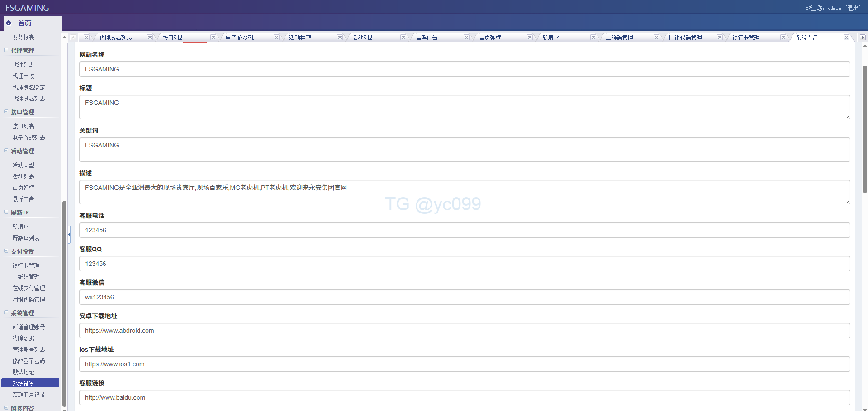Collapse the 代理管理 menu group
Viewport: 868px width, 411px height.
pos(6,50)
